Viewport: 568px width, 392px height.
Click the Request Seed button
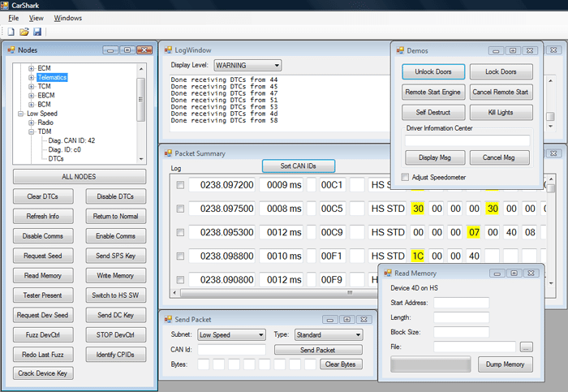click(x=43, y=256)
